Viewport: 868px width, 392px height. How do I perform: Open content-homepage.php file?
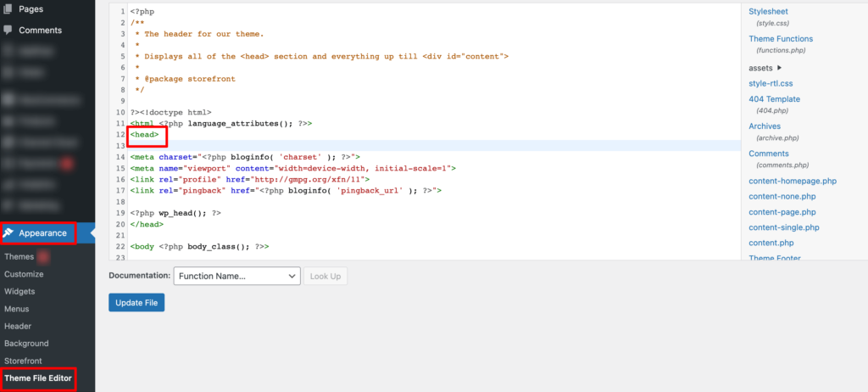tap(793, 181)
